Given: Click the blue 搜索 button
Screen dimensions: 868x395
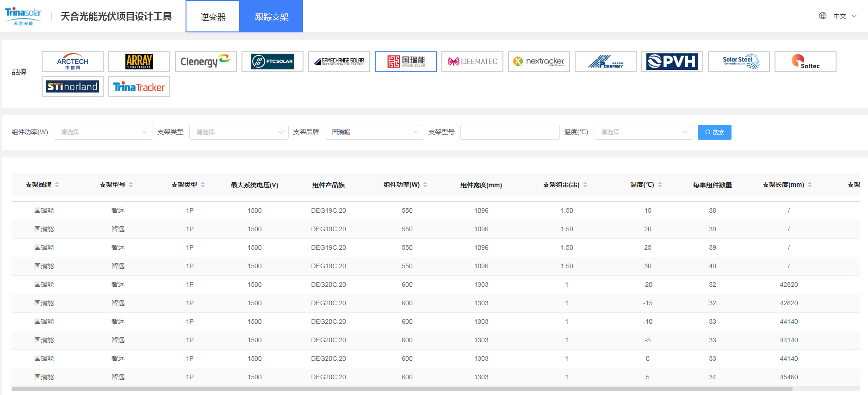Looking at the screenshot, I should pyautogui.click(x=714, y=132).
